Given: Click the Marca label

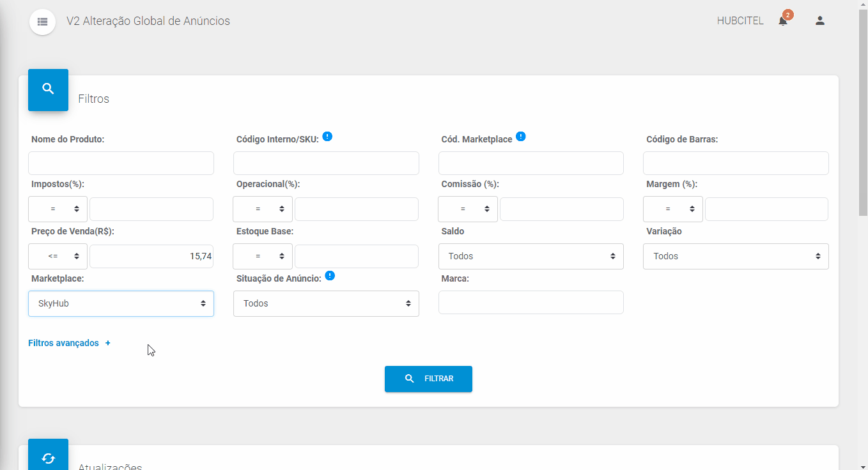Looking at the screenshot, I should [455, 278].
